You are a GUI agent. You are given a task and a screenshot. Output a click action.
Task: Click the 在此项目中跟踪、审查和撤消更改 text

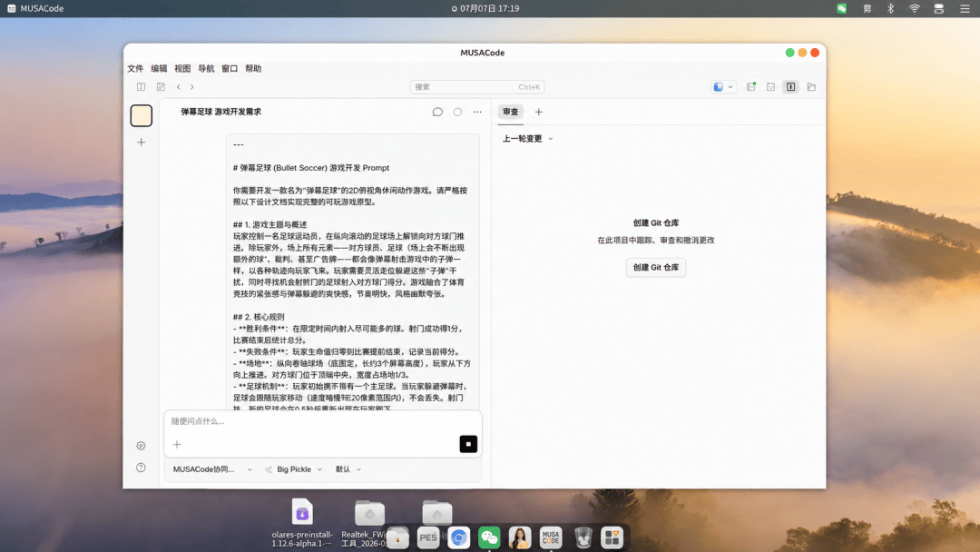[x=656, y=240]
